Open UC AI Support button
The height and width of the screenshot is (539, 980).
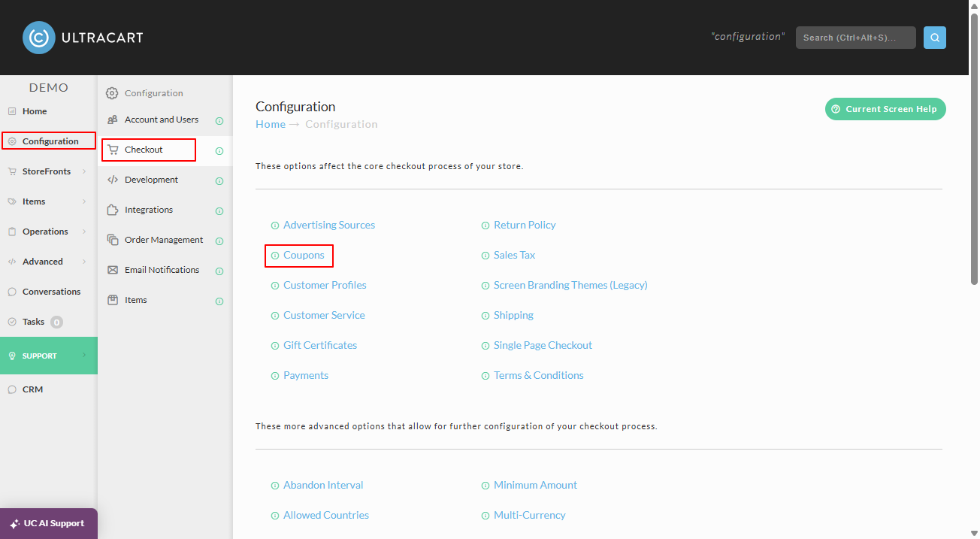48,523
